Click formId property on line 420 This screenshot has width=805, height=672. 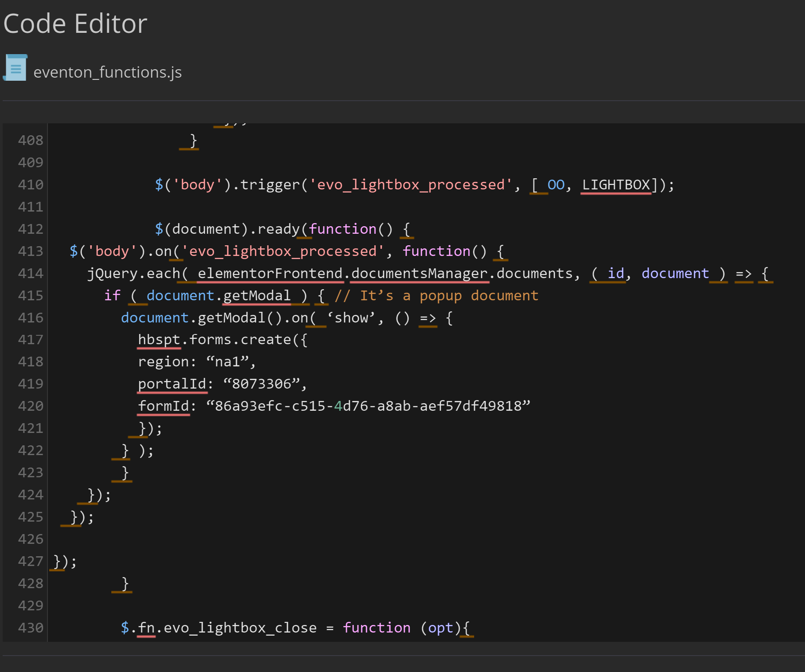click(x=163, y=406)
